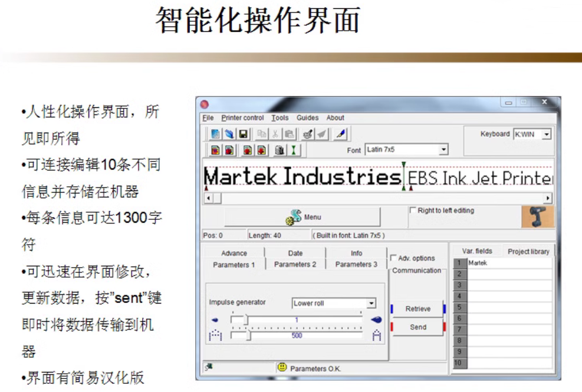Open the Font dropdown showing Latin 7x5
This screenshot has width=582, height=392.
443,149
